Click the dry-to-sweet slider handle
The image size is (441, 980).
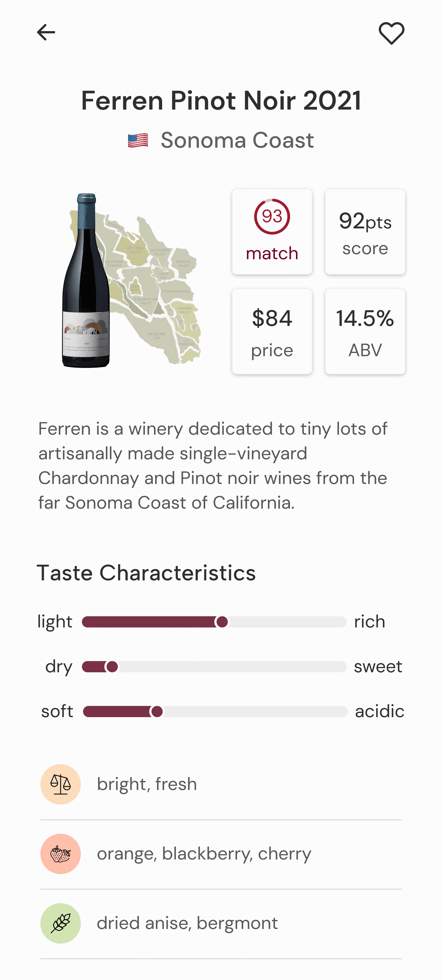(112, 666)
